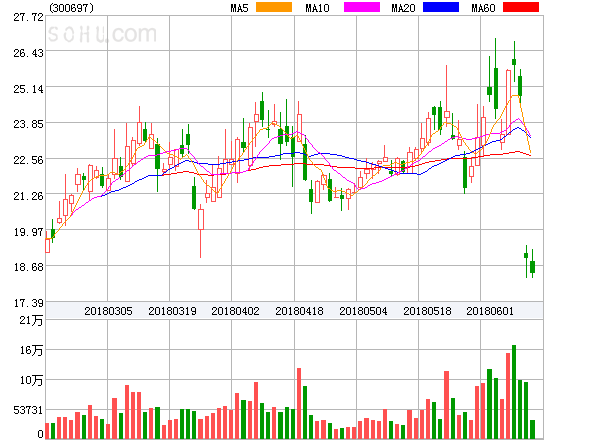Click the MA20 legend label
Screen dimensions: 600x440
click(x=403, y=8)
